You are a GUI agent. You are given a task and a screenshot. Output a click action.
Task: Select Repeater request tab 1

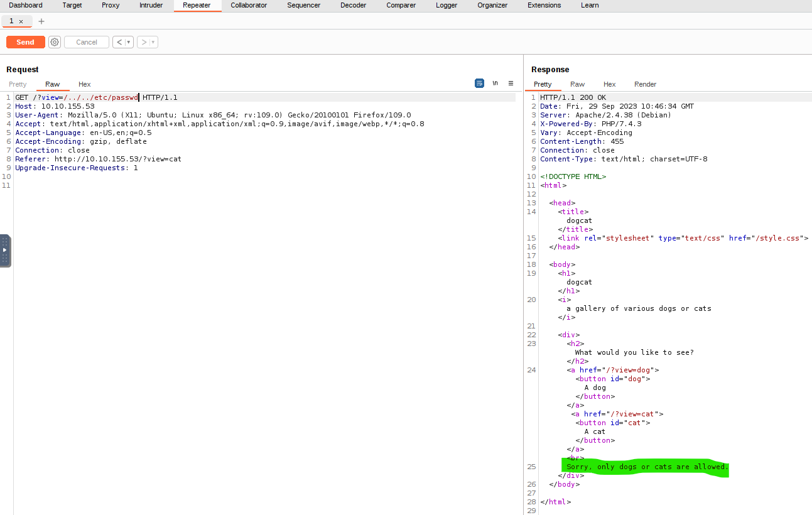pos(11,21)
